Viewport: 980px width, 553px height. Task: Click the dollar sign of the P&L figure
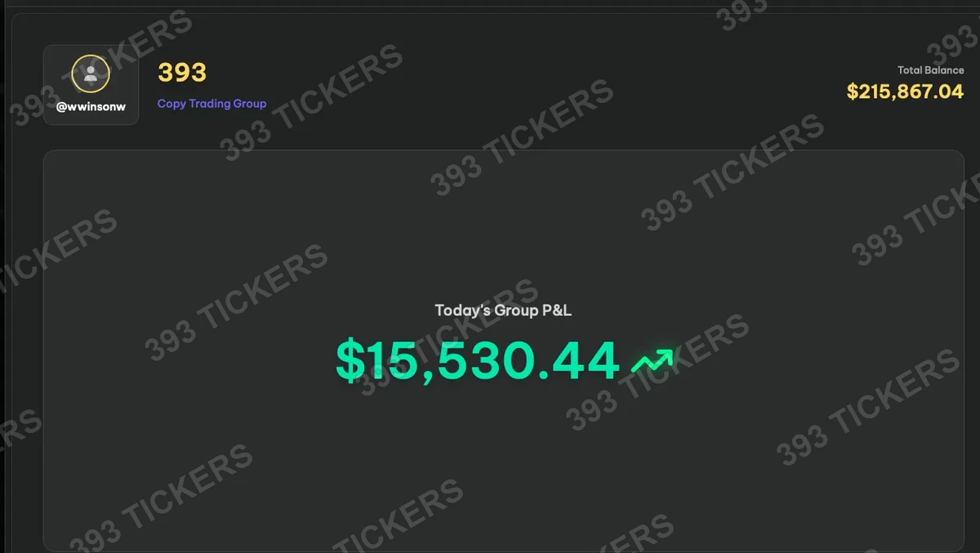[x=351, y=360]
